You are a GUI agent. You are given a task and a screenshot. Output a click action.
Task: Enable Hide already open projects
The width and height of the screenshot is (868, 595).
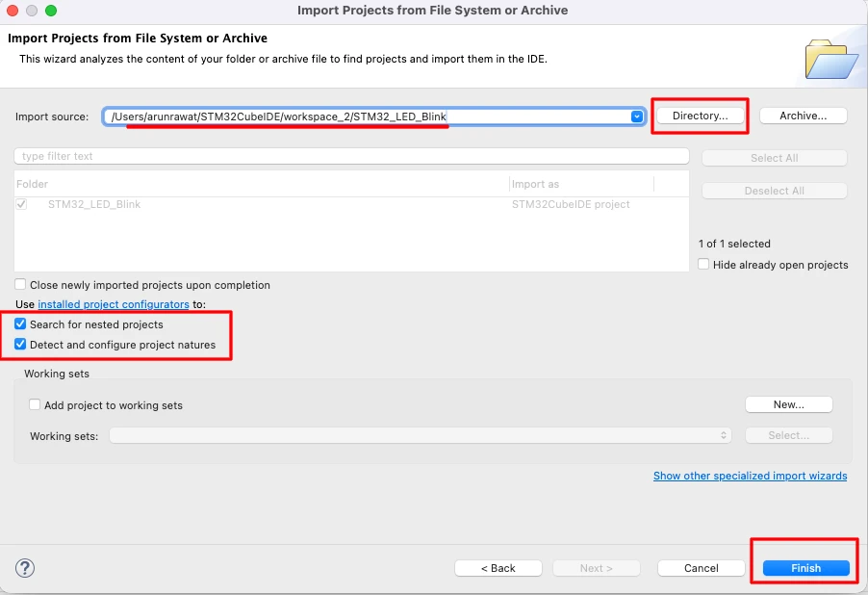click(703, 264)
